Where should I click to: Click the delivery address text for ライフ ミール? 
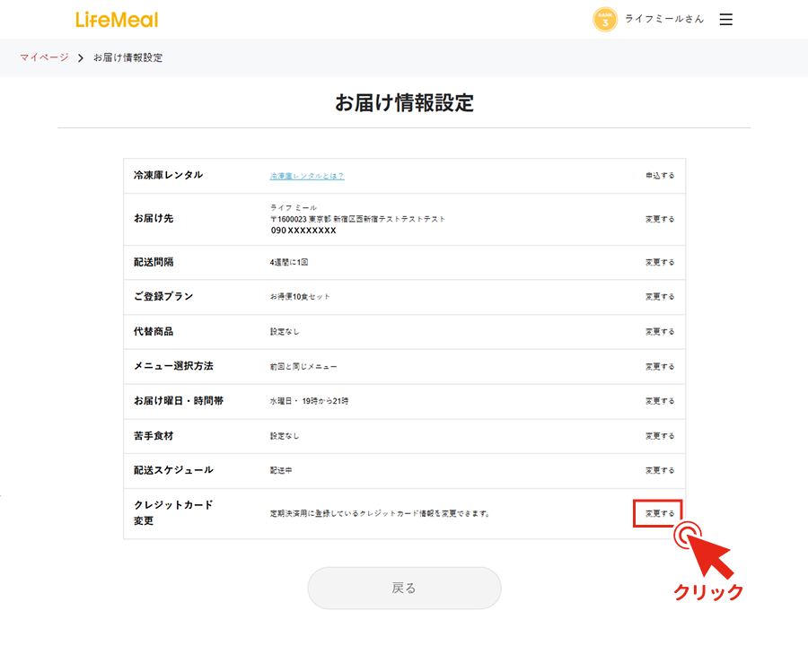(359, 217)
